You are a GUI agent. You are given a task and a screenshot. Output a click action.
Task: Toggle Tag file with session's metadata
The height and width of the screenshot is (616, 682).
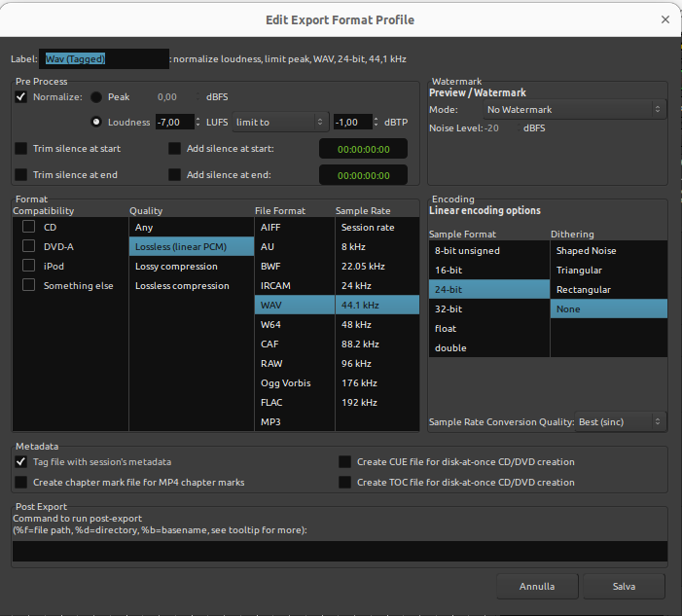click(21, 462)
